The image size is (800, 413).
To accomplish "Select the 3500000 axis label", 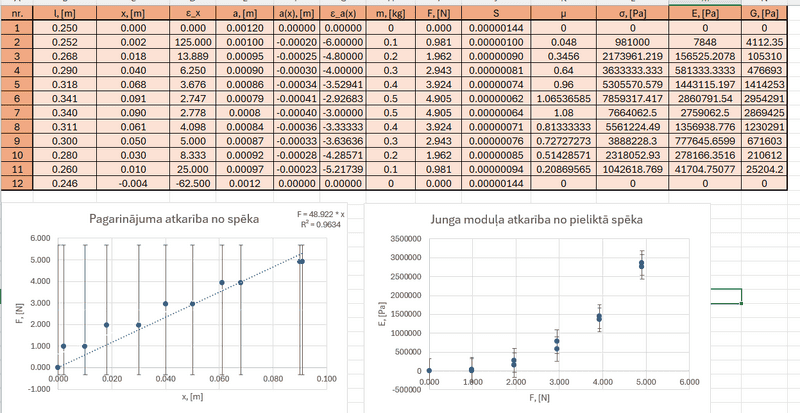I will click(x=406, y=238).
